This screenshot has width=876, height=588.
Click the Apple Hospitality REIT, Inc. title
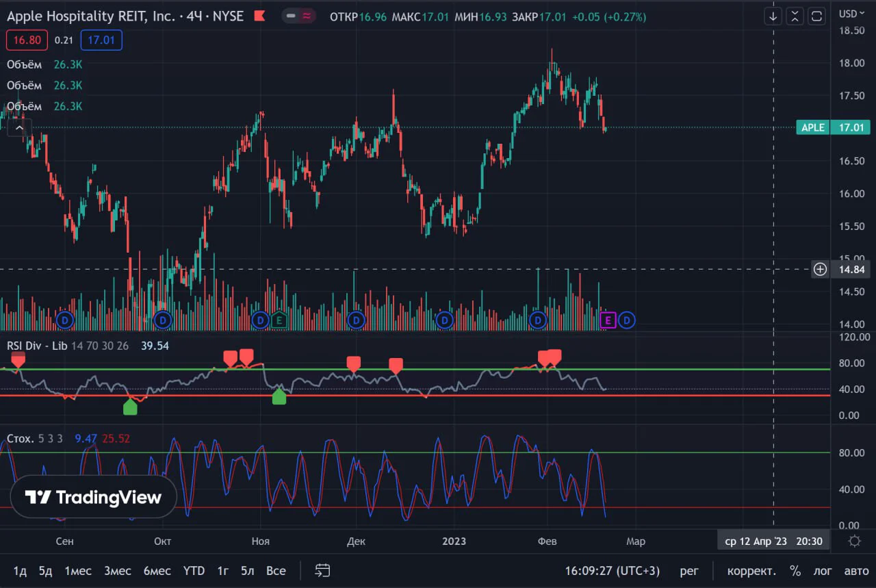click(x=91, y=16)
